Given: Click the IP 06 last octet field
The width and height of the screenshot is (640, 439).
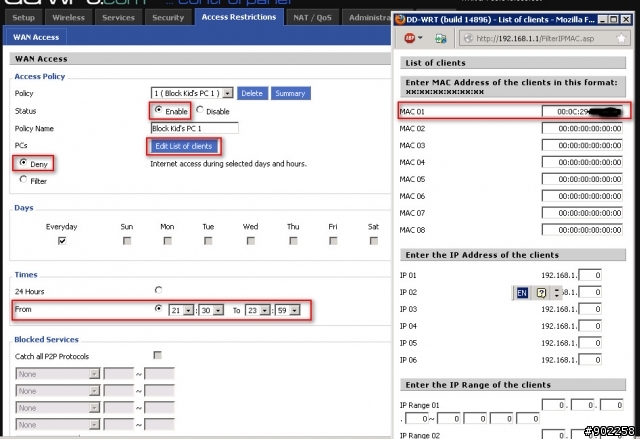Looking at the screenshot, I should (590, 360).
